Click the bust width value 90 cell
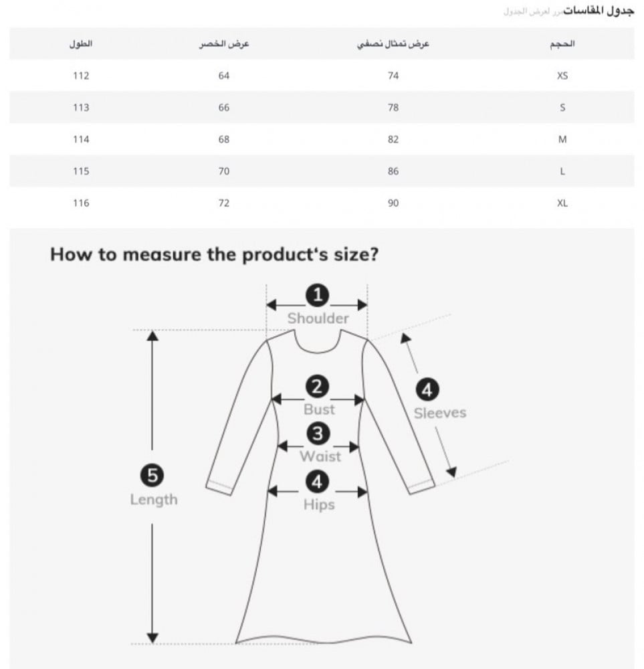Image resolution: width=644 pixels, height=669 pixels. coord(393,203)
